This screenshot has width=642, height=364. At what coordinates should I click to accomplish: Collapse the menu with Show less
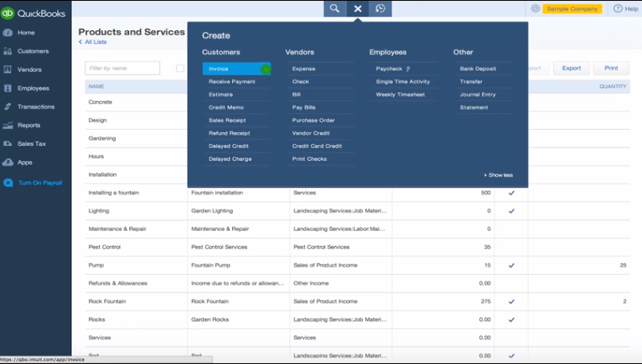pyautogui.click(x=498, y=175)
